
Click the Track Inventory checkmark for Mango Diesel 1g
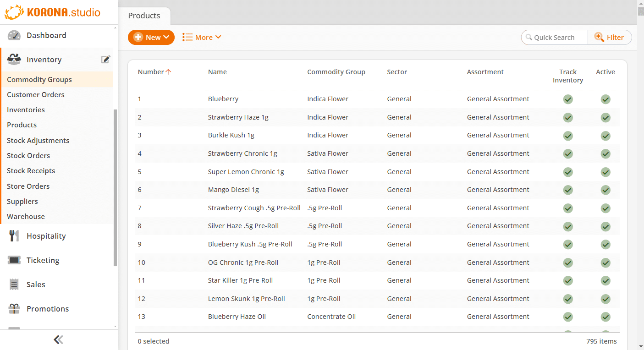(568, 190)
